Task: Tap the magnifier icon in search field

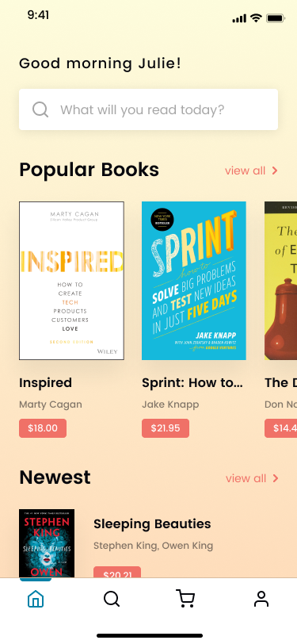Action: (x=40, y=109)
